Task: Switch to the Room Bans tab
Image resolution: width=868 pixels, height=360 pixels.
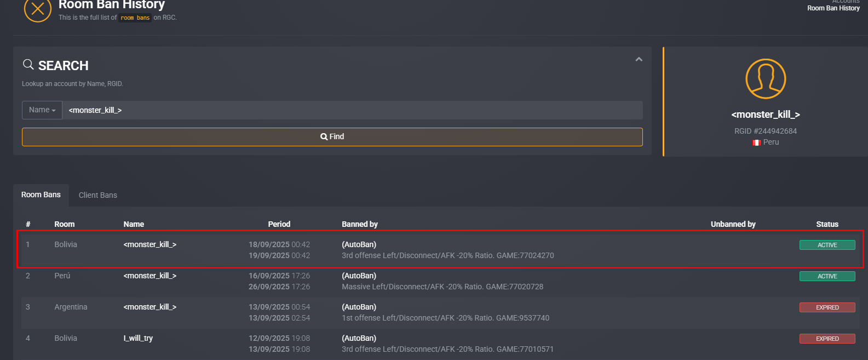Action: click(41, 195)
